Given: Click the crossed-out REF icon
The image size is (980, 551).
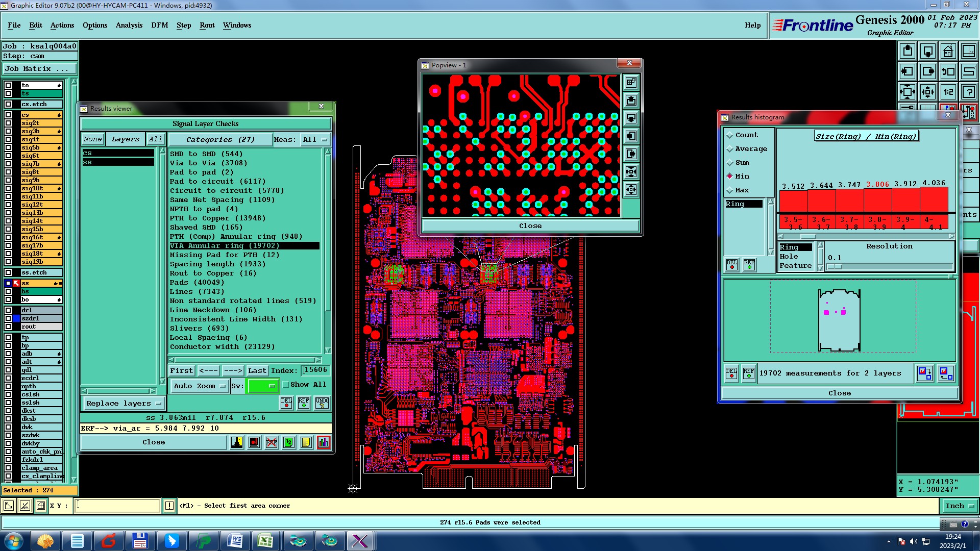Looking at the screenshot, I should pos(272,442).
